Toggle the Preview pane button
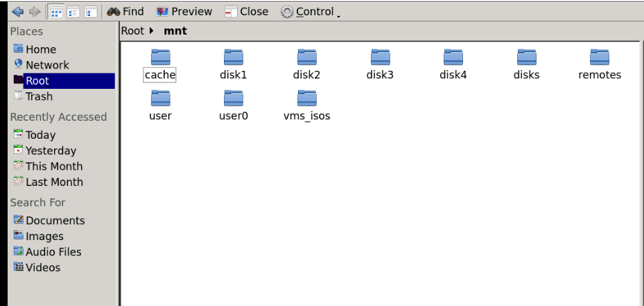Viewport: 644px width, 306px height. point(184,12)
